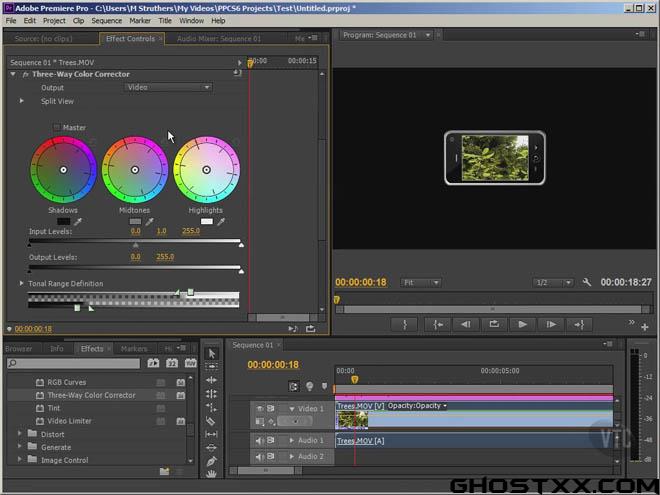The width and height of the screenshot is (660, 495).
Task: Select the Slide tool
Action: point(211,447)
